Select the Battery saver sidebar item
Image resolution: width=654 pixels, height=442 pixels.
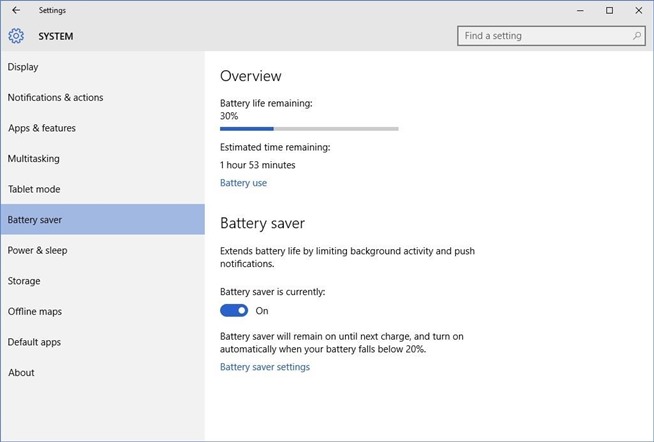coord(35,220)
